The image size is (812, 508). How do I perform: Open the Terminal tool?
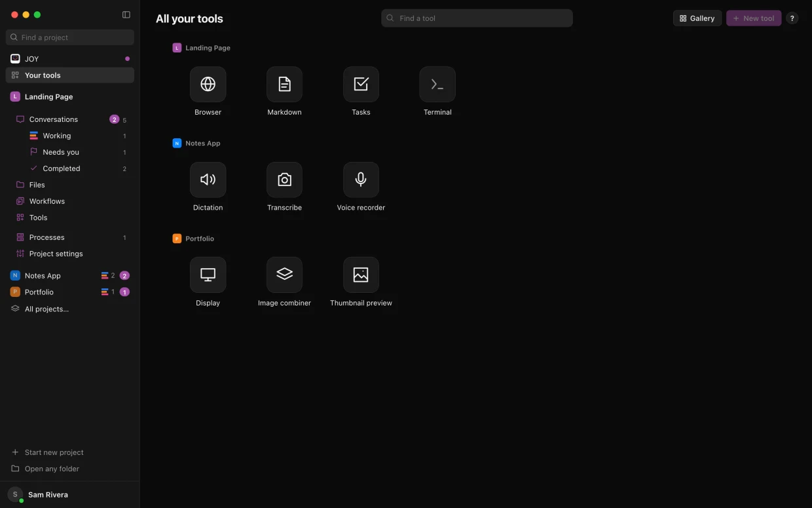tap(437, 85)
